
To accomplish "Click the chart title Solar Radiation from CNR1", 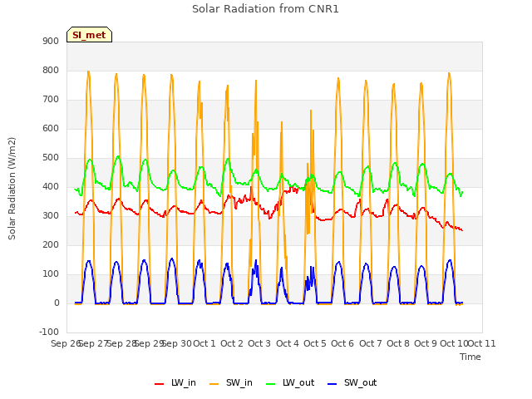I will [265, 9].
